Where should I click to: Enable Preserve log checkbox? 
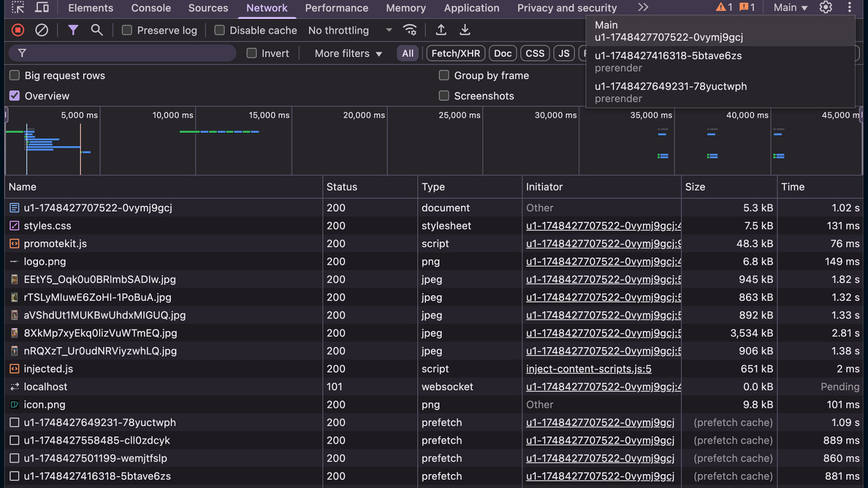click(x=127, y=30)
